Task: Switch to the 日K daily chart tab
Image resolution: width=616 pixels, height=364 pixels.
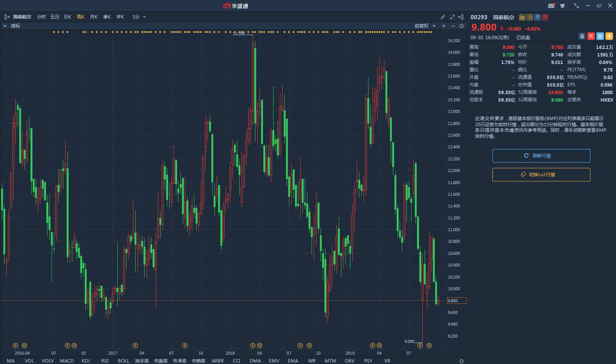Action: click(x=67, y=17)
